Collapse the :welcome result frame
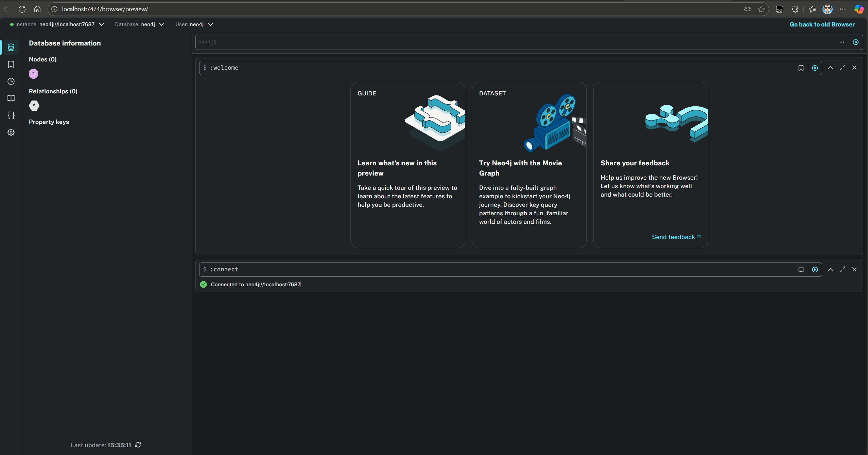The height and width of the screenshot is (455, 868). (831, 68)
